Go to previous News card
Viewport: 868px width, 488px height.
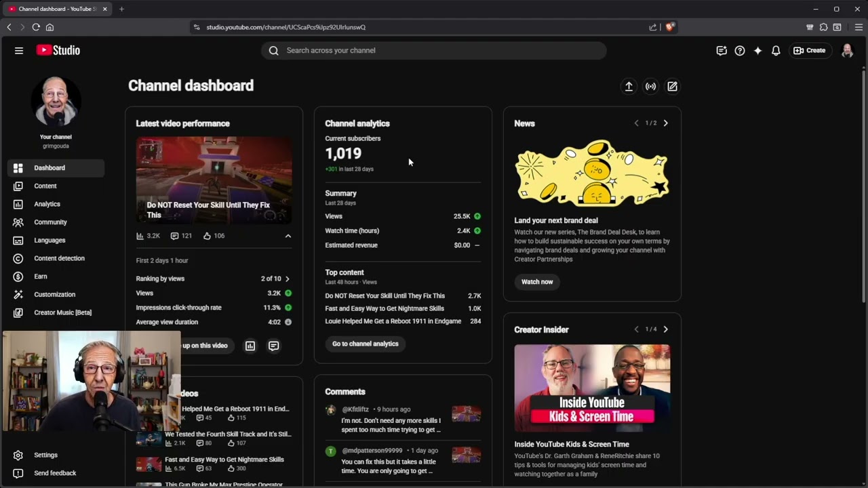(636, 123)
